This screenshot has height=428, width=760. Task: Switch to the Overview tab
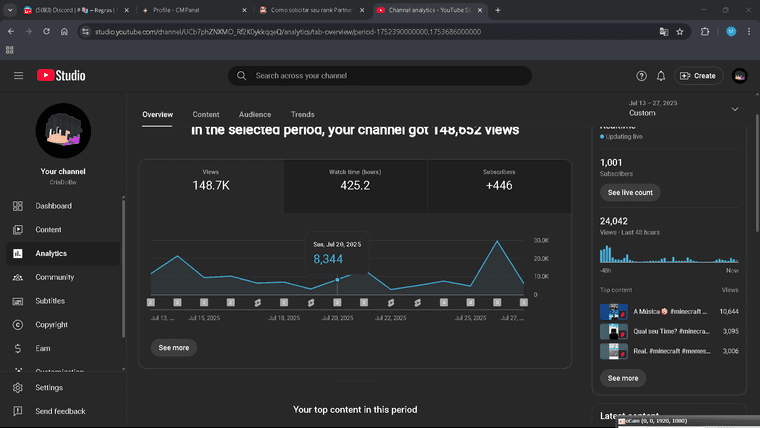[158, 115]
